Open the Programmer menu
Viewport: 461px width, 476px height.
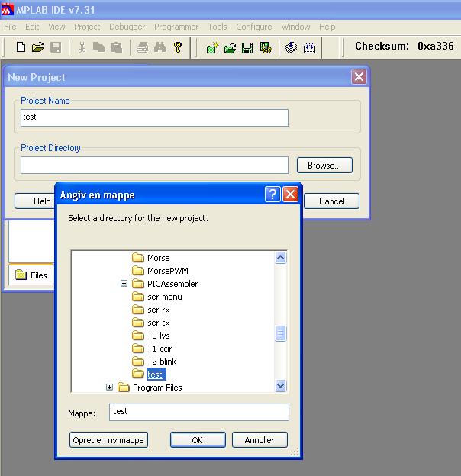(176, 27)
